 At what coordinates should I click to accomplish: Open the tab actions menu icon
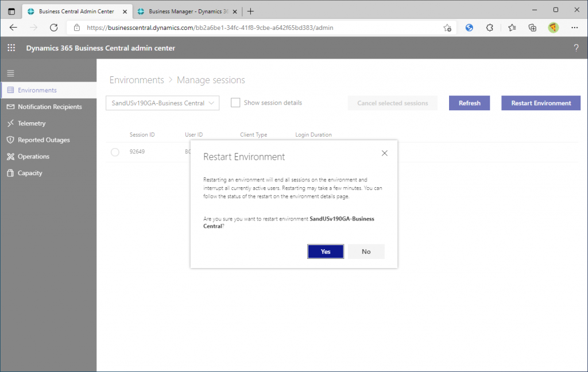point(11,11)
